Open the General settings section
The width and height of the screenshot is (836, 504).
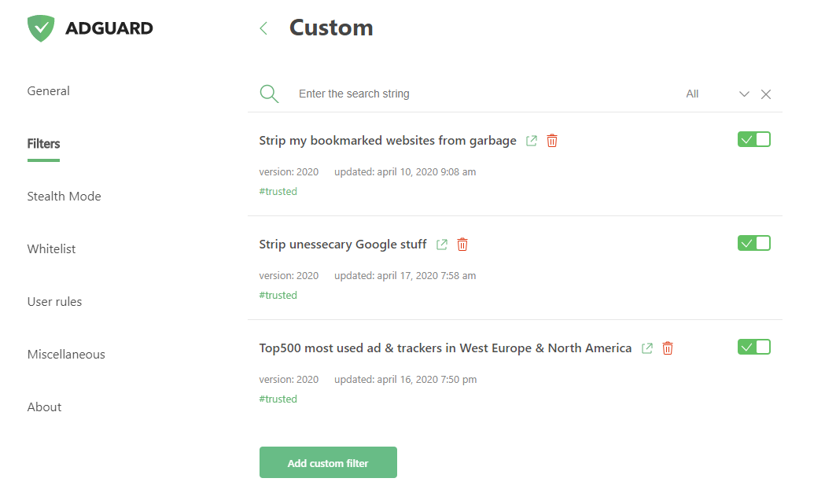tap(49, 91)
